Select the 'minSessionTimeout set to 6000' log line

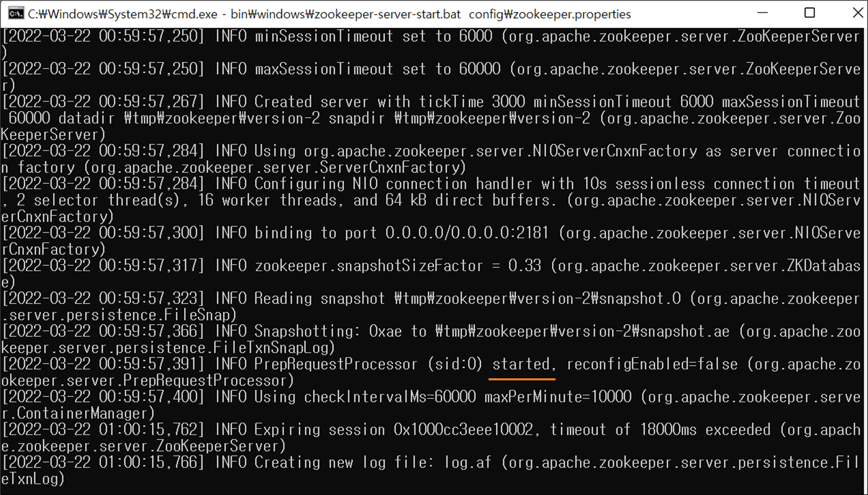(431, 44)
